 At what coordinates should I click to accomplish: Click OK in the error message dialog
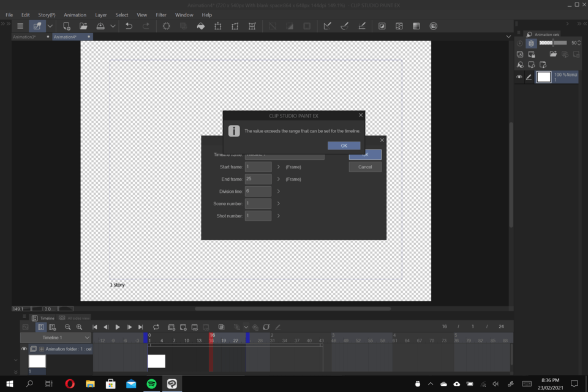pos(344,146)
